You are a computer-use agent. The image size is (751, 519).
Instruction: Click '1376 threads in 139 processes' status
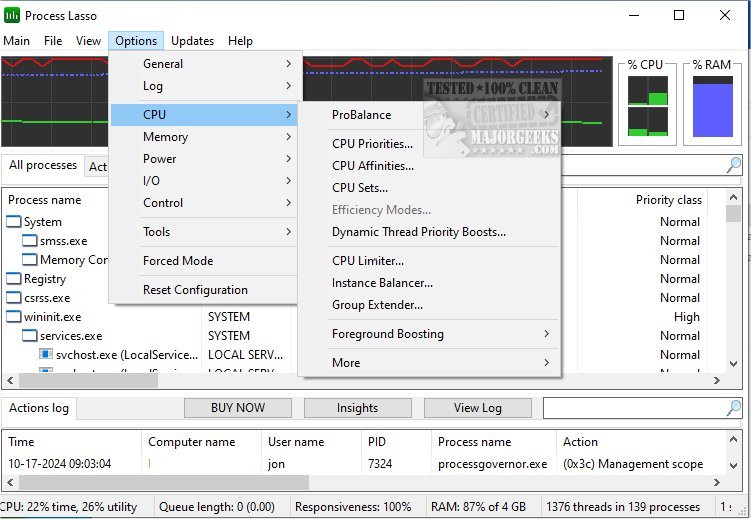623,507
